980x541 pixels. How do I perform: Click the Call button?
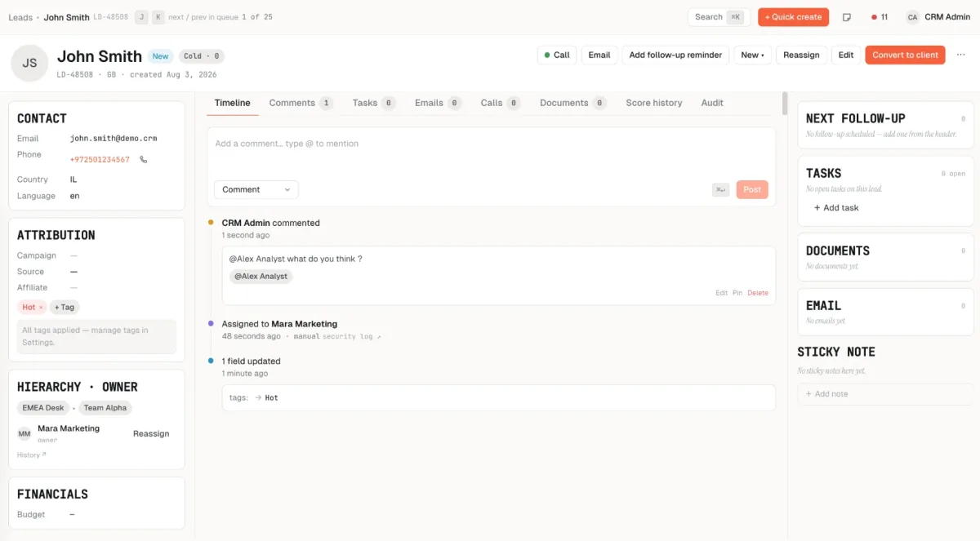pyautogui.click(x=556, y=55)
